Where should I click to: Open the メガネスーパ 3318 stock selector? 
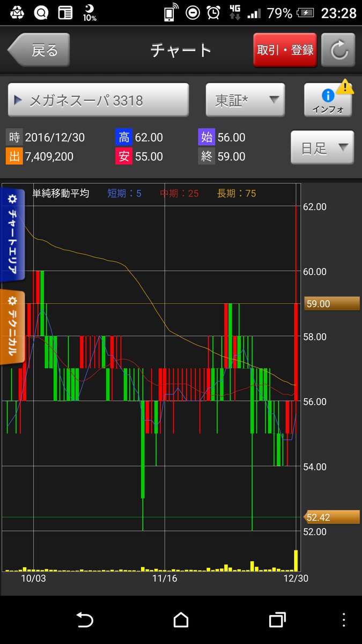pos(98,100)
